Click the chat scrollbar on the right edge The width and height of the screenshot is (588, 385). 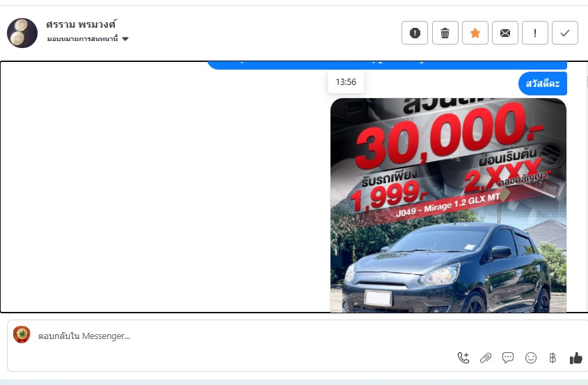[x=587, y=81]
